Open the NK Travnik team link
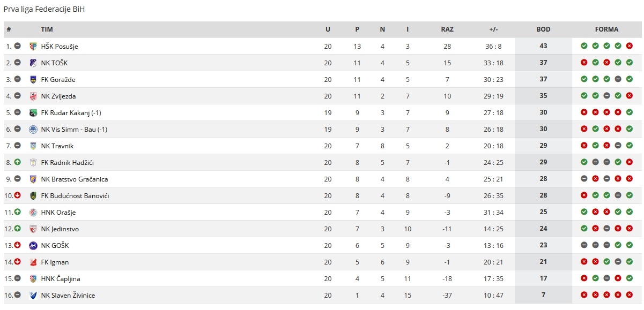The height and width of the screenshot is (310, 644). tap(57, 146)
